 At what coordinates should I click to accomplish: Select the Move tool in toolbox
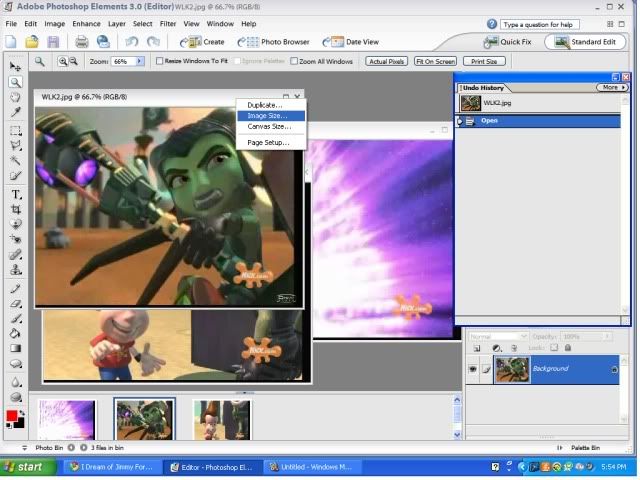coord(15,66)
